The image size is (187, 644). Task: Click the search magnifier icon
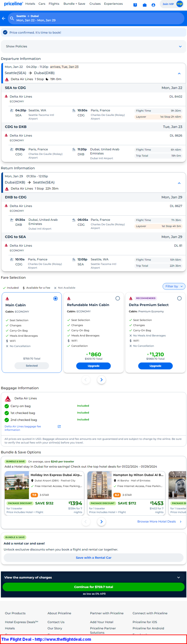[12, 18]
